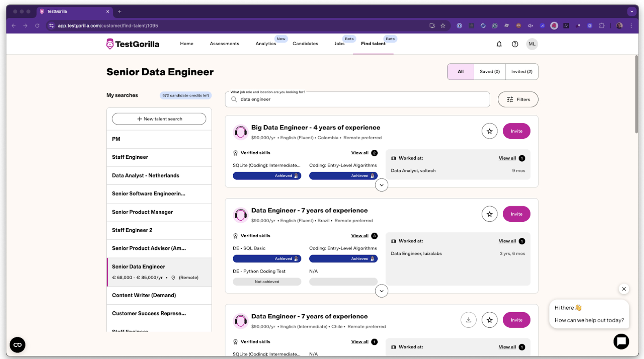644x359 pixels.
Task: Click the install app icon in address bar
Action: (x=432, y=26)
